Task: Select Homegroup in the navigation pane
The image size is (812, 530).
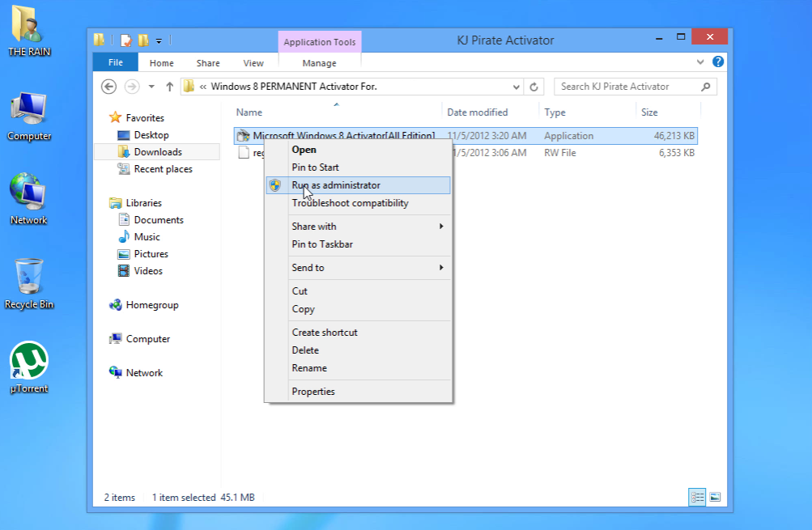Action: click(151, 305)
